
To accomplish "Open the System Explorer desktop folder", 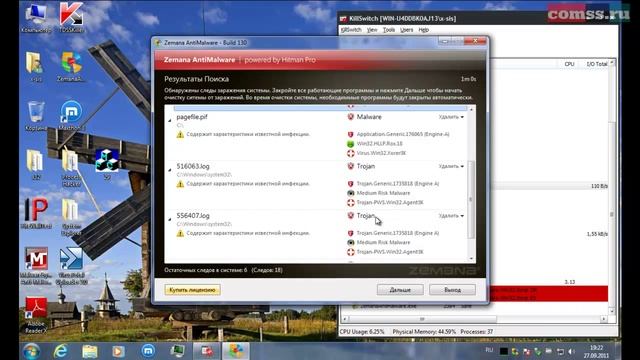I will coord(71,217).
